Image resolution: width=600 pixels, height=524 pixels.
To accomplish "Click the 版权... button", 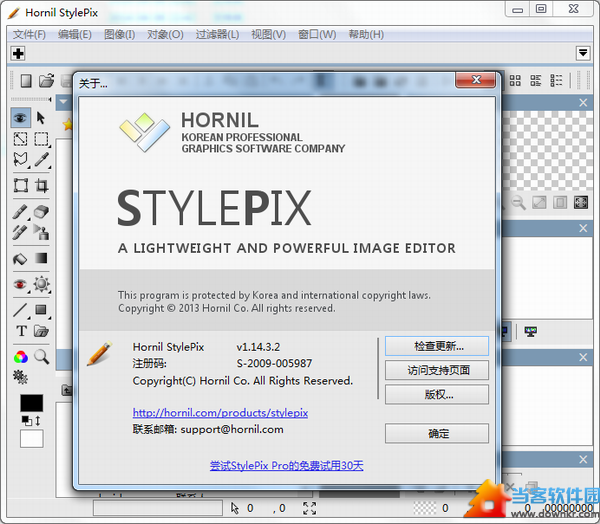I will [437, 394].
